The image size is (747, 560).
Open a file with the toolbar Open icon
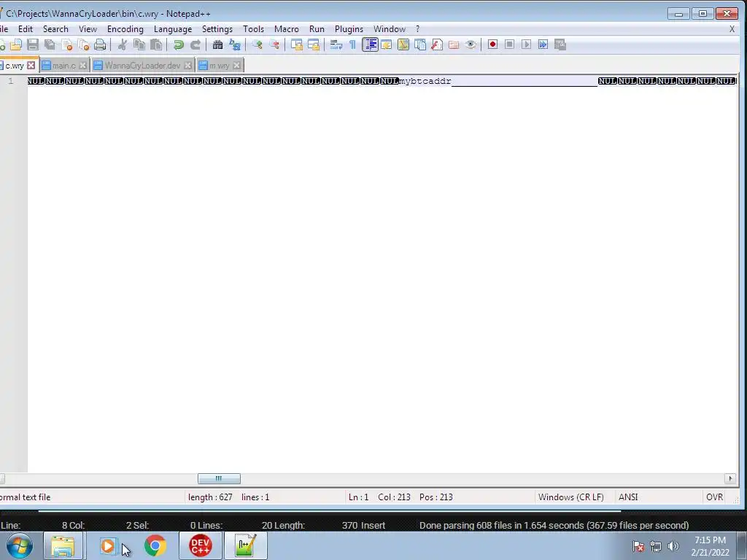tap(16, 44)
